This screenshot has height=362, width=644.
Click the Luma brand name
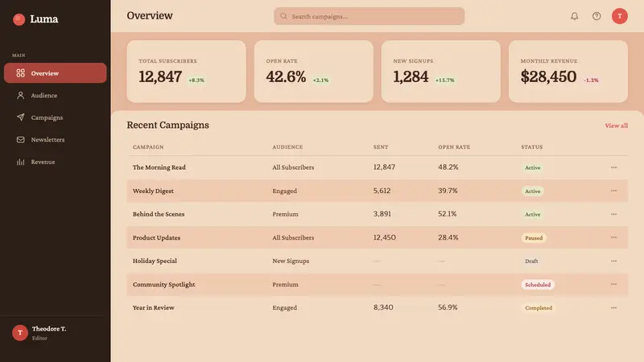click(x=44, y=19)
